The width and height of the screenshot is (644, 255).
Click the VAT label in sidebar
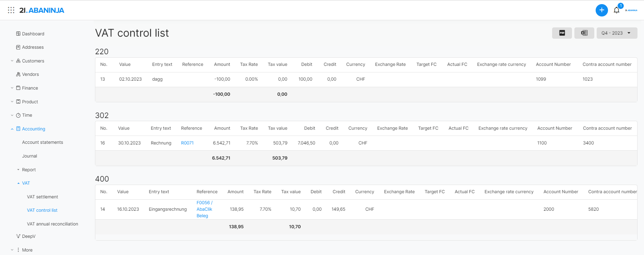[x=26, y=183]
